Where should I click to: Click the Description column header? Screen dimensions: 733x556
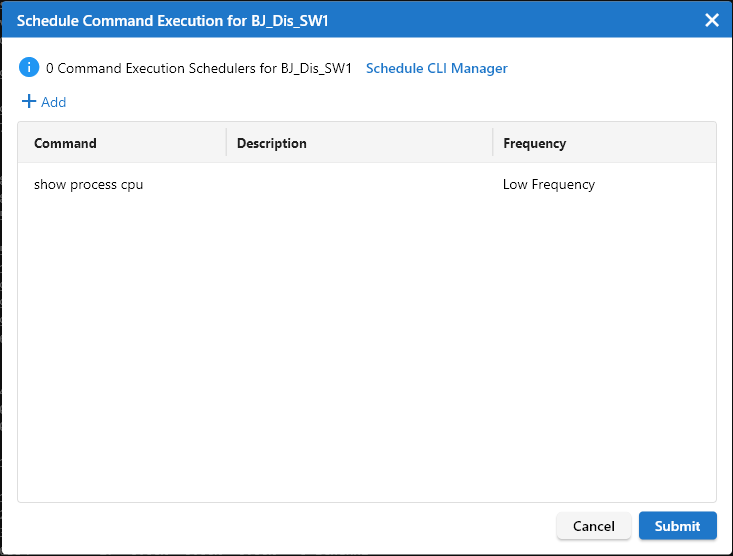[x=272, y=143]
